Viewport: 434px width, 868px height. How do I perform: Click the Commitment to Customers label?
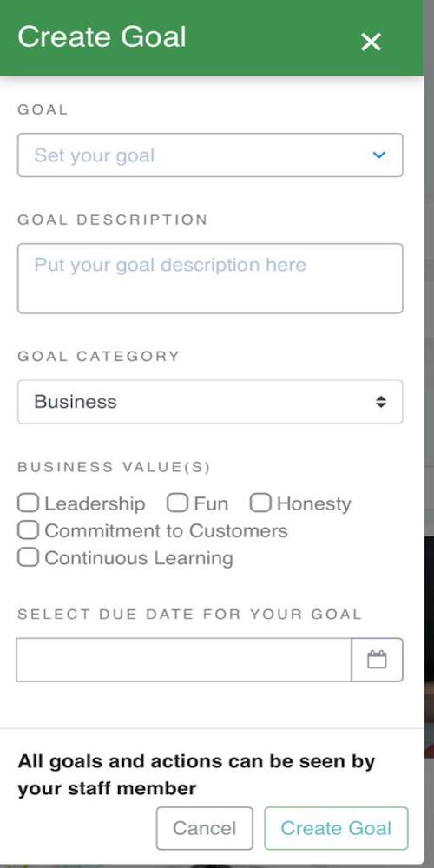click(x=166, y=531)
